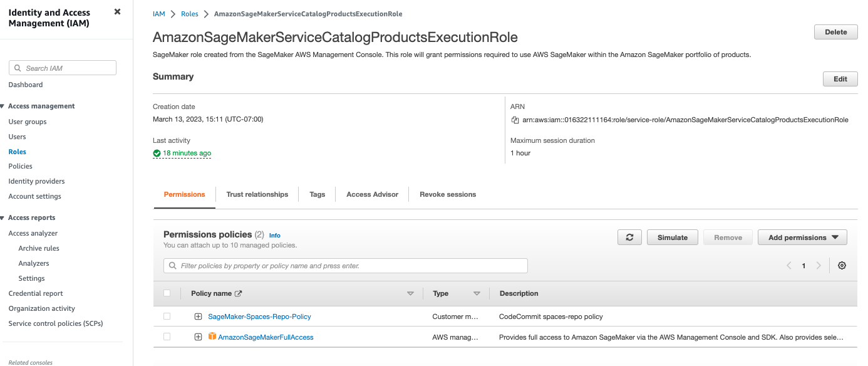Open Users in the sidebar
The height and width of the screenshot is (366, 868).
(x=17, y=137)
